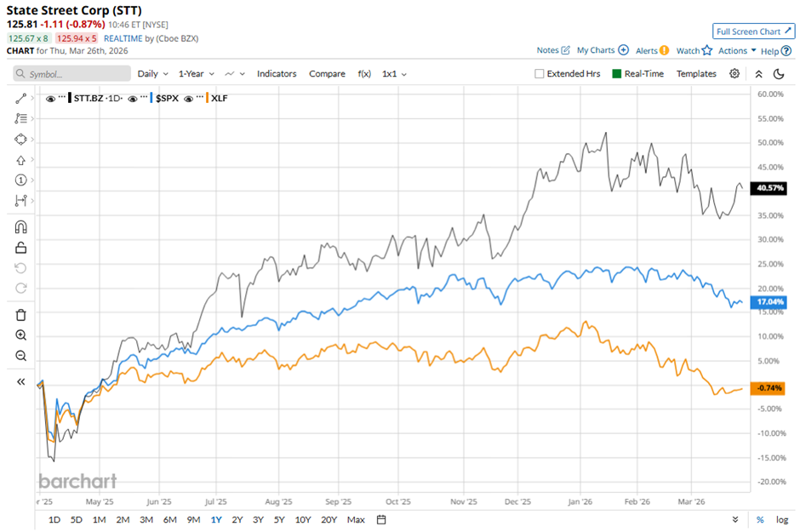Click the REALTIME quote link
800x532 pixels.
coord(123,38)
